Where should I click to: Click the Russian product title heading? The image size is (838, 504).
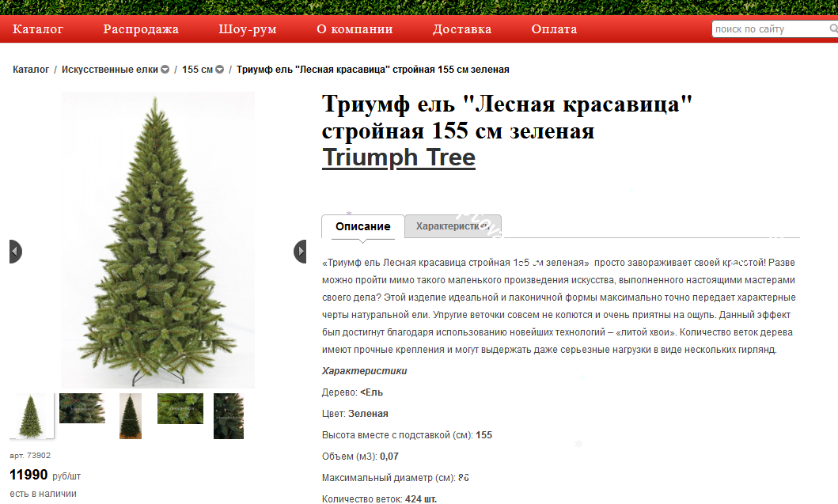click(506, 118)
